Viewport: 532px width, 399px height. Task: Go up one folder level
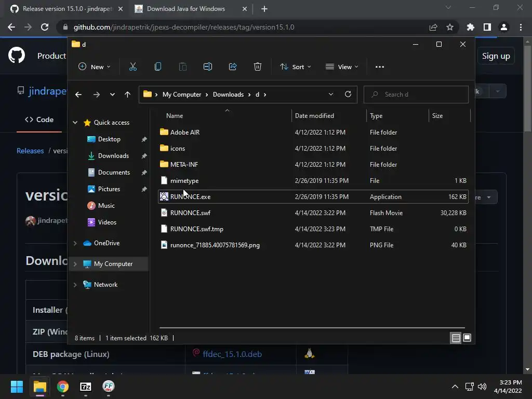pyautogui.click(x=128, y=95)
